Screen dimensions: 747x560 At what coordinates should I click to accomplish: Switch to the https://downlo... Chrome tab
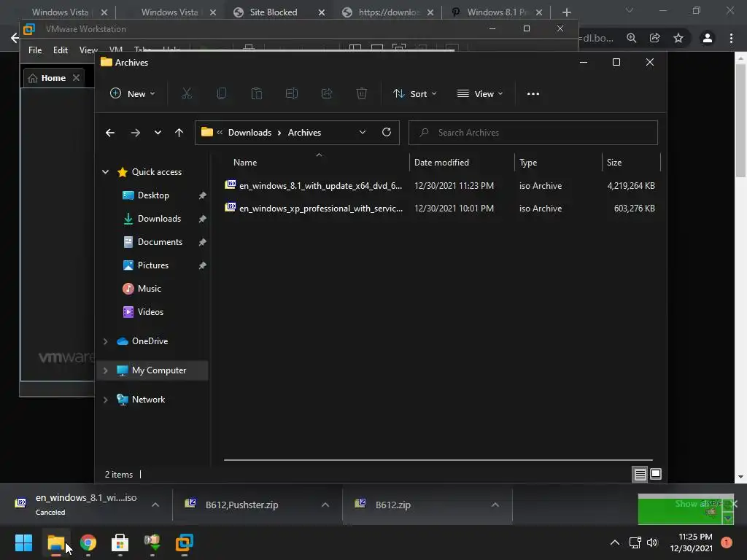[389, 12]
